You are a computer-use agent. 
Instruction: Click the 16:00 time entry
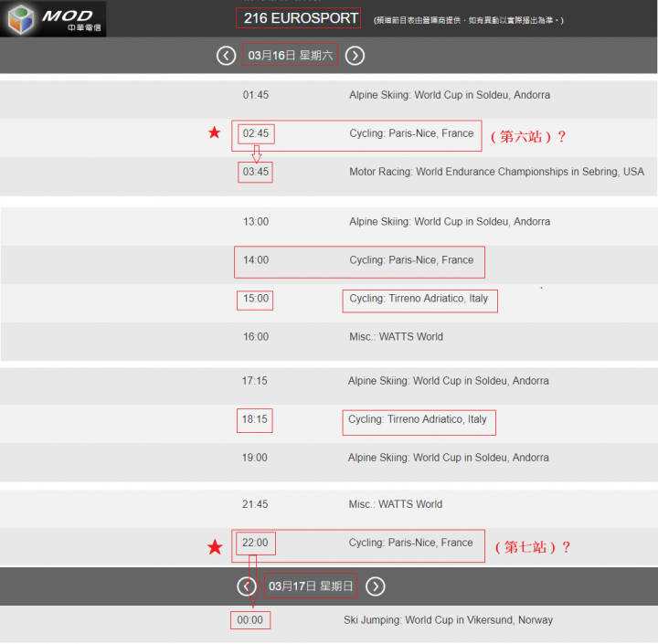[x=256, y=336]
